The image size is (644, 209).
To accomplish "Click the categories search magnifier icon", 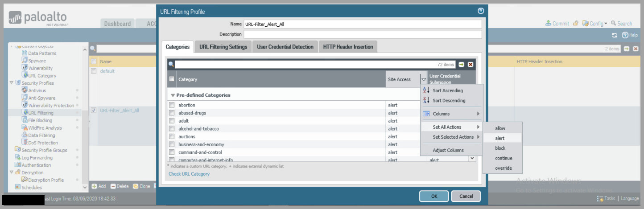I will (x=171, y=65).
